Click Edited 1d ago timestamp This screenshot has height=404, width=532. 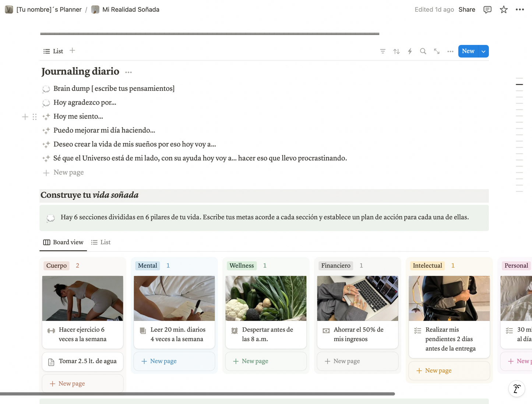[434, 10]
